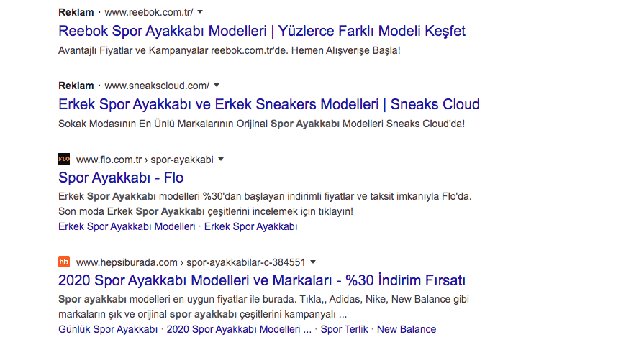Viewport: 644px width, 355px height.
Task: Click the Hepsiburada hb favicon
Action: [64, 262]
